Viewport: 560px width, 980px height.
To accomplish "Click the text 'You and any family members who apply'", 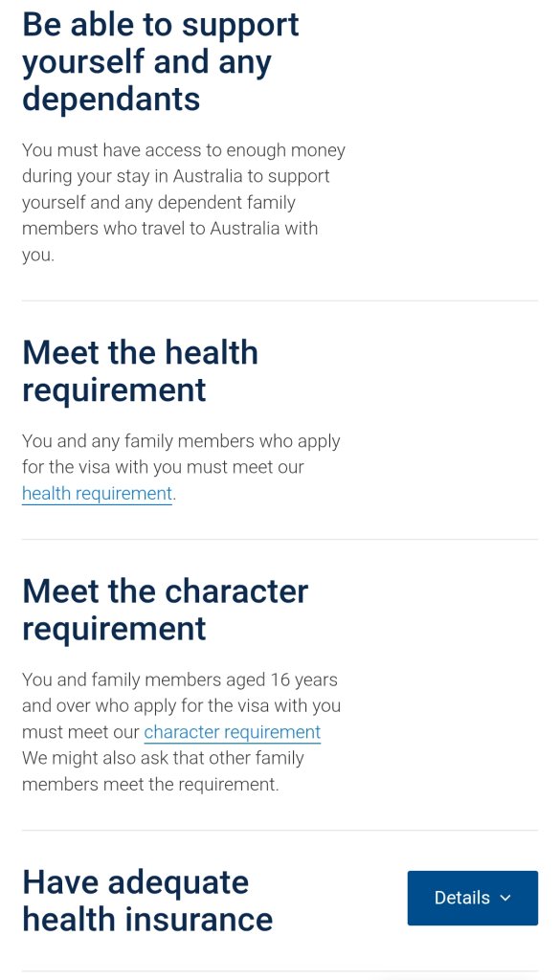I will coord(181,441).
